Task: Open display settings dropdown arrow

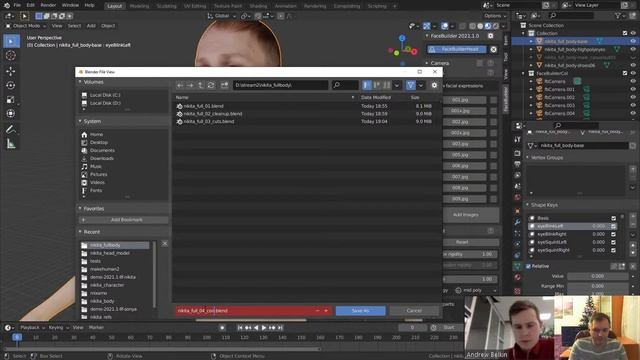Action: tap(396, 85)
